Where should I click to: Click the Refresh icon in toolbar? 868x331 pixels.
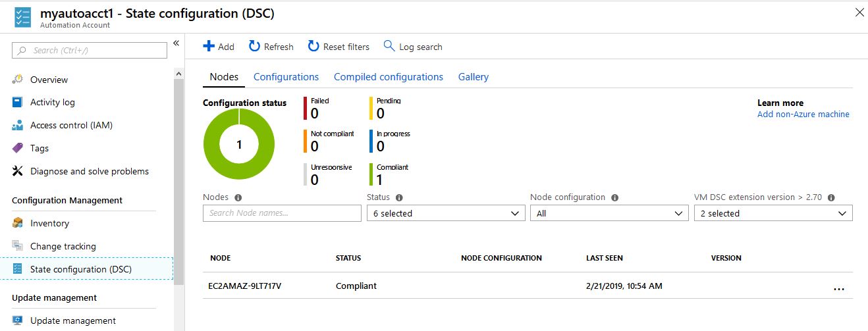pos(254,46)
